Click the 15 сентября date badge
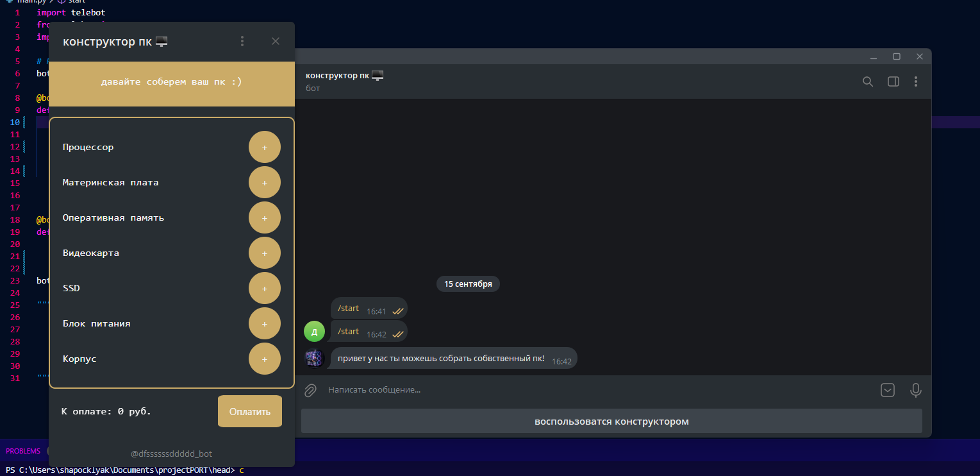This screenshot has width=980, height=476. point(468,284)
